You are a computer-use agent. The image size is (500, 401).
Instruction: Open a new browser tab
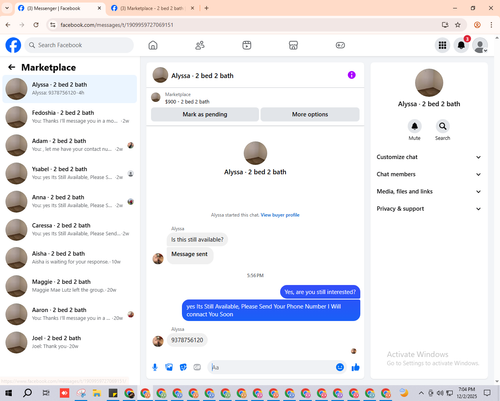206,8
